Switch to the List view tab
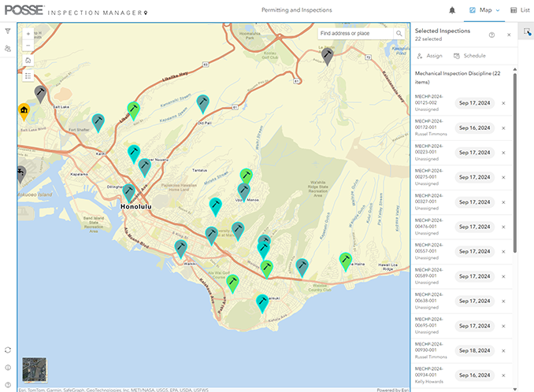 [520, 10]
